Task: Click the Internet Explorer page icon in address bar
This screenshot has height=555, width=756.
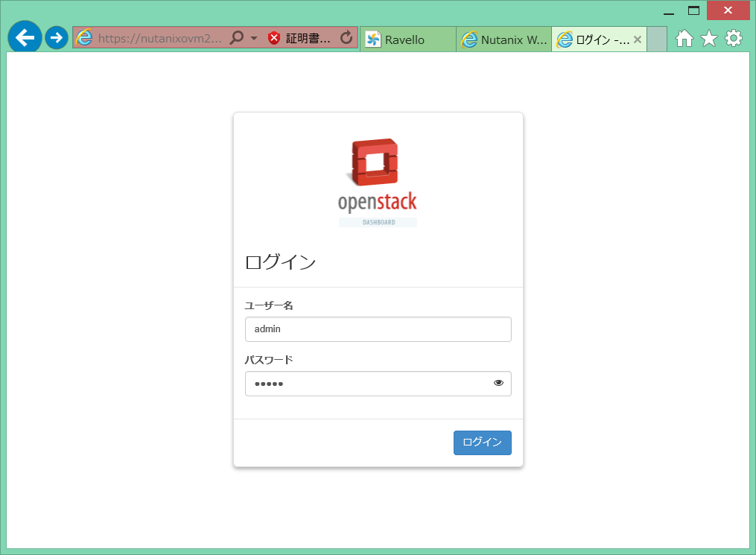Action: [84, 37]
